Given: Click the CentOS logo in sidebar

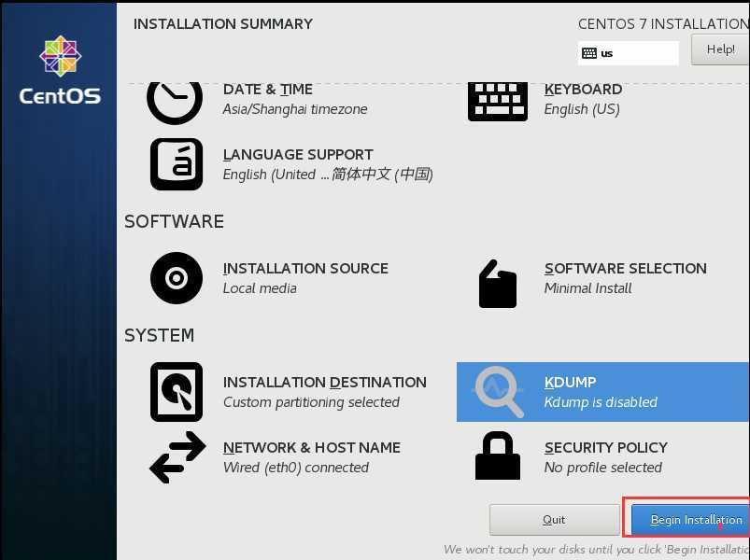Looking at the screenshot, I should [x=60, y=70].
